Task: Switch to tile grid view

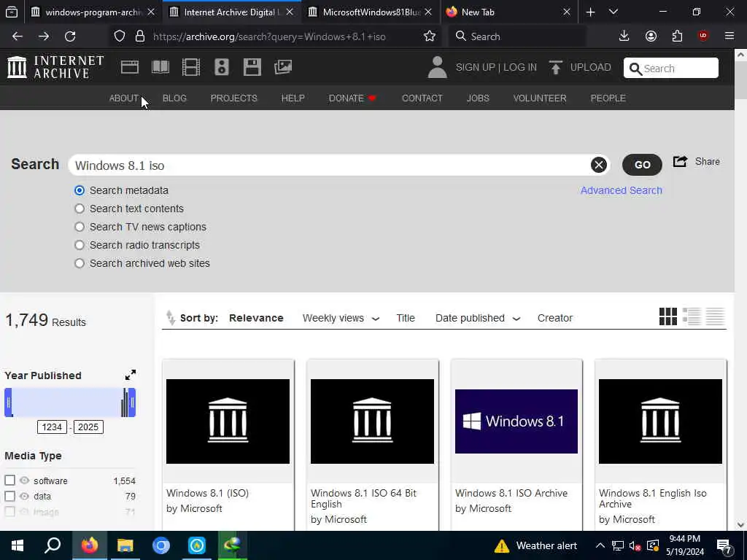Action: tap(668, 316)
